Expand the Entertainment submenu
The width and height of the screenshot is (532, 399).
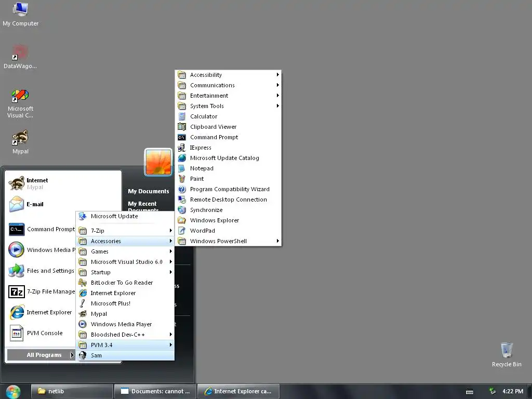click(x=229, y=96)
